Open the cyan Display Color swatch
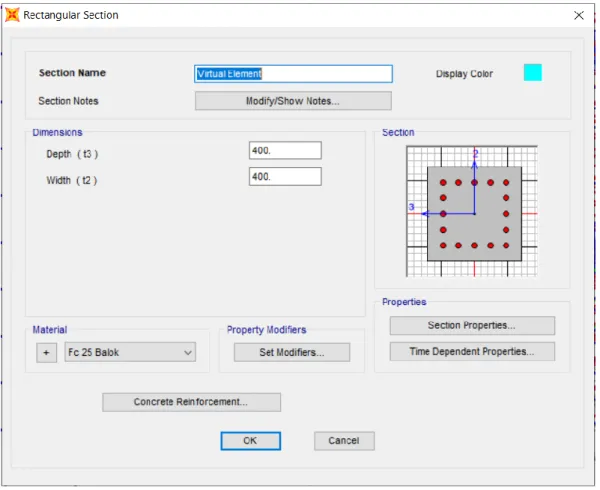Viewport: 600px width, 490px height. [x=533, y=73]
